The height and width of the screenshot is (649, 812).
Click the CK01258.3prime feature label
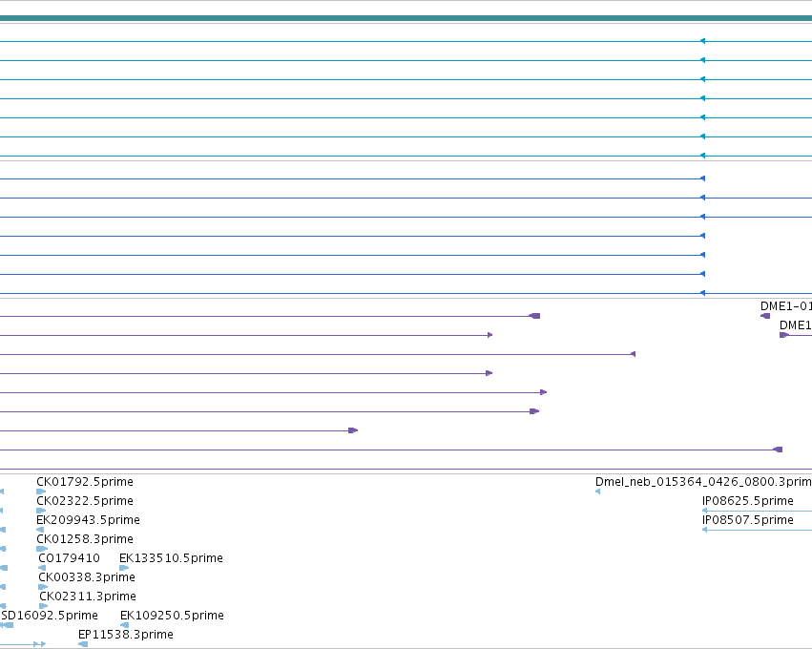(x=85, y=539)
